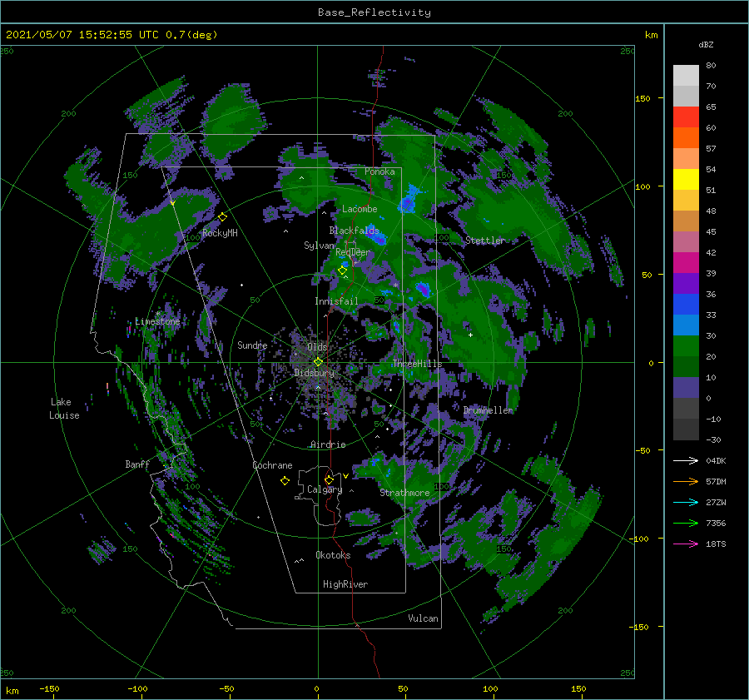The image size is (749, 700).
Task: Click the Sylvan lake label
Action: [319, 245]
